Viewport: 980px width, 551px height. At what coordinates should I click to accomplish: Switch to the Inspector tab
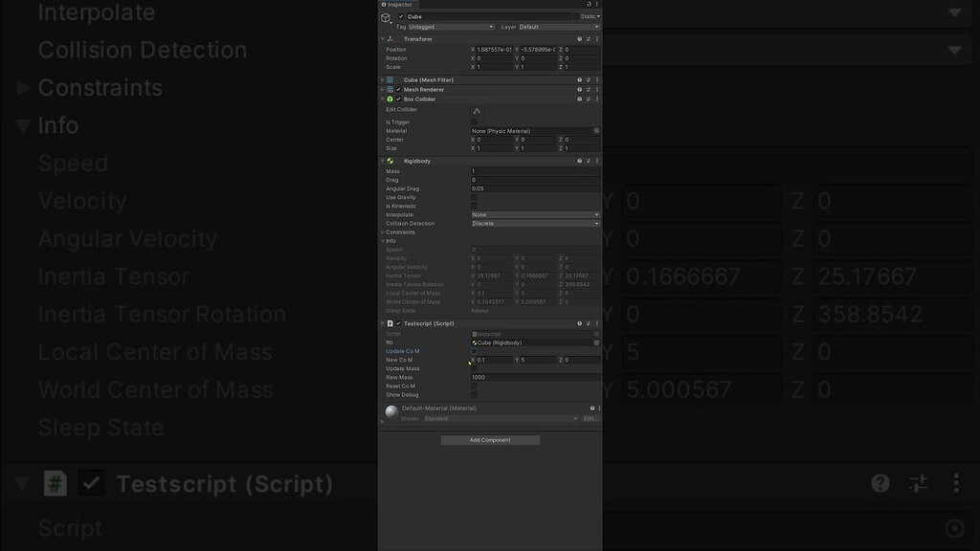(x=398, y=5)
